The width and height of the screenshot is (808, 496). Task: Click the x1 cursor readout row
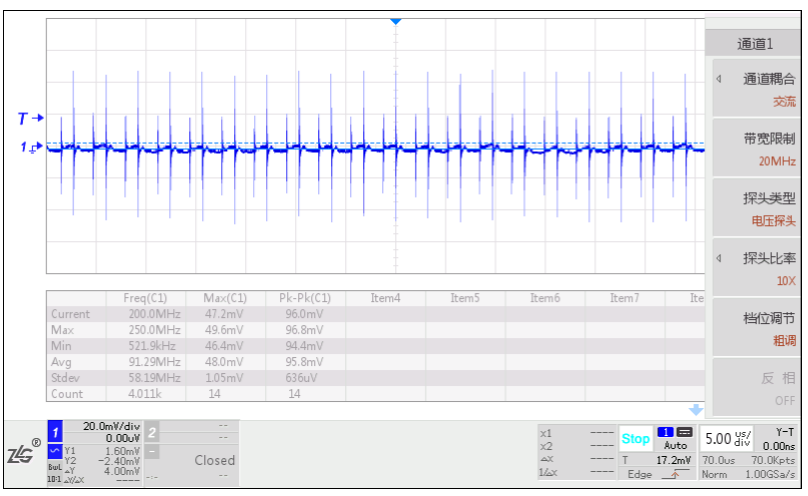[x=577, y=433]
